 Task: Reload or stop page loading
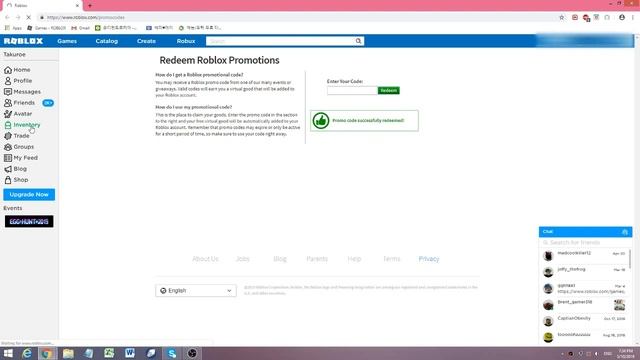[29, 18]
